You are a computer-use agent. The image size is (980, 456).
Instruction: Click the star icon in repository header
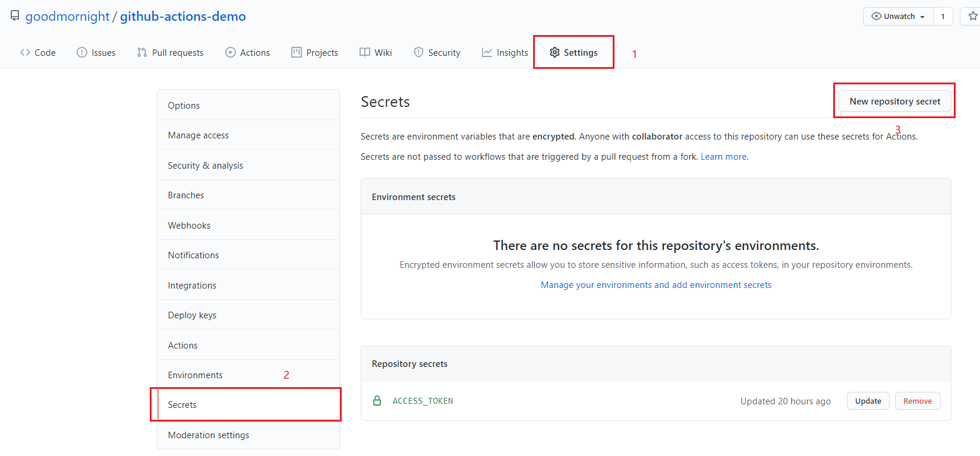(x=973, y=16)
